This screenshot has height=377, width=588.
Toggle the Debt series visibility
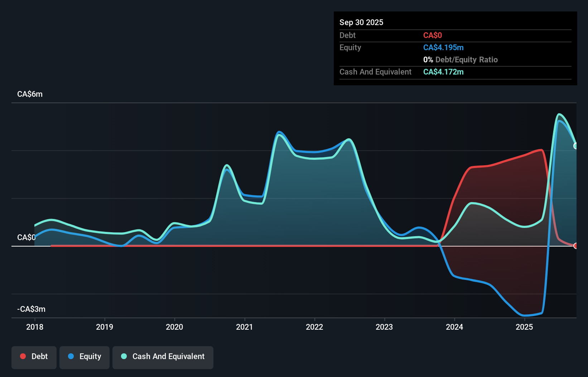coord(34,357)
